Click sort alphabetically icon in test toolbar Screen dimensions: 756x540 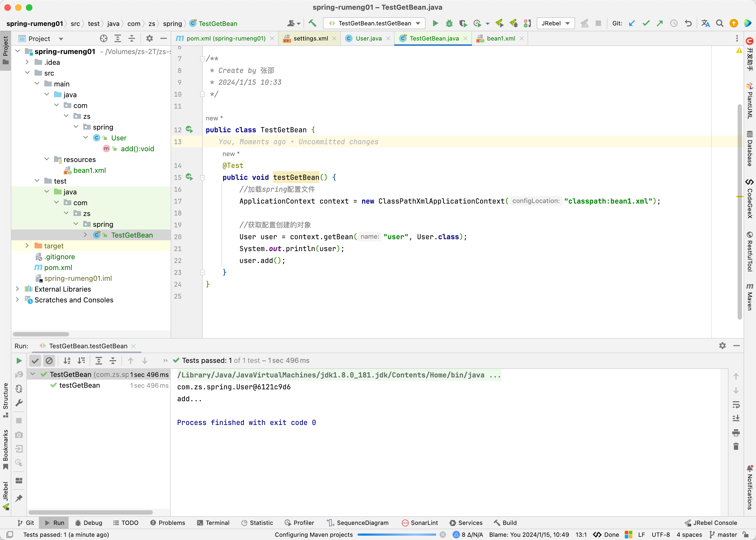click(67, 361)
